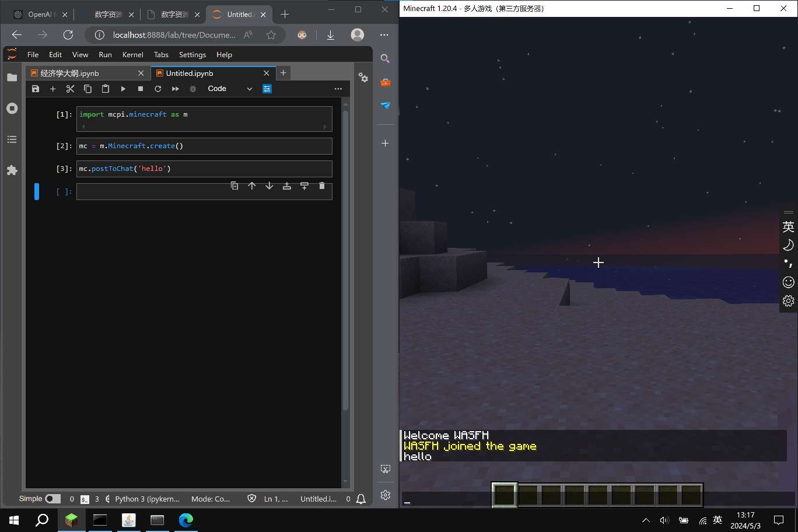The image size is (798, 532).
Task: Add a new launcher tab in JupyterLab
Action: pos(283,73)
